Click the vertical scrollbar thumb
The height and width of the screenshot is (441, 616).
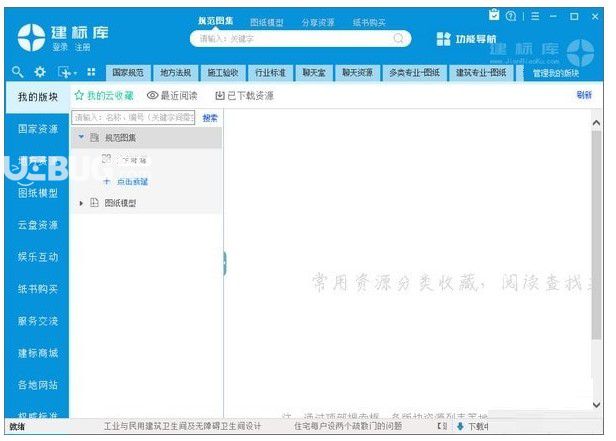(x=596, y=235)
